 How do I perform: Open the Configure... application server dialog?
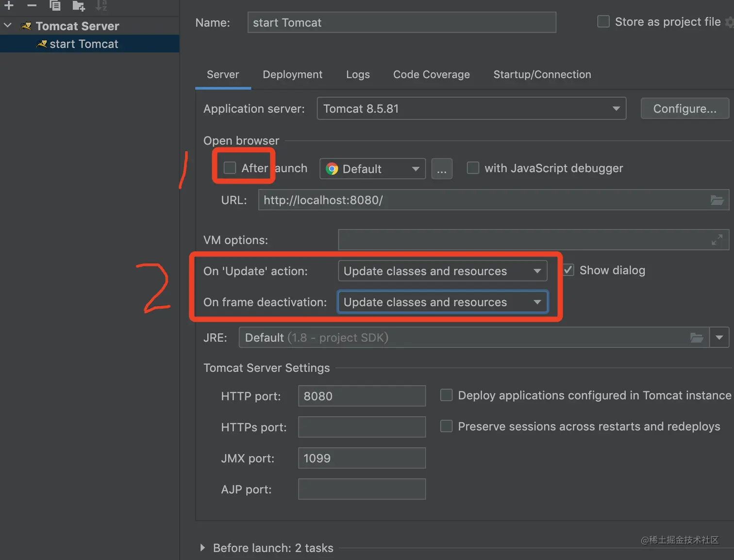click(684, 109)
